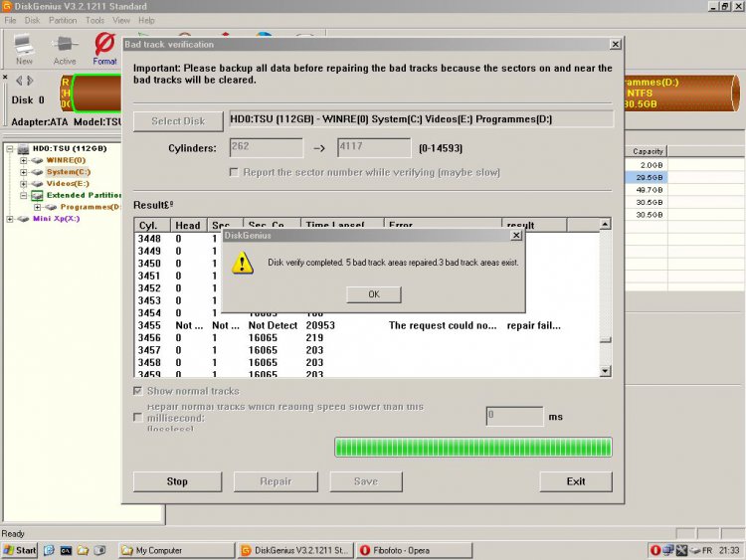Collapse the HD0:TSU disk node
This screenshot has width=746, height=560.
pyautogui.click(x=10, y=149)
